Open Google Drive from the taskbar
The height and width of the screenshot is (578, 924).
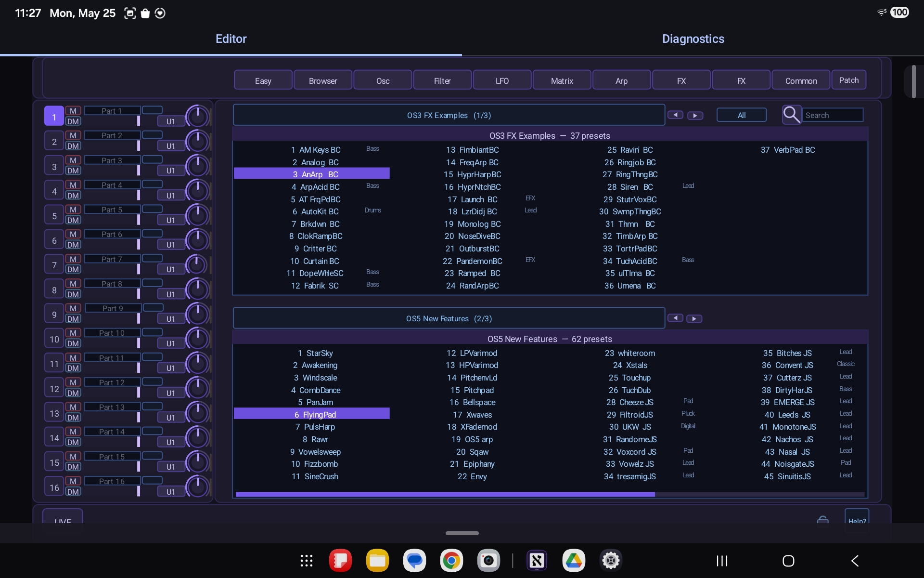574,561
